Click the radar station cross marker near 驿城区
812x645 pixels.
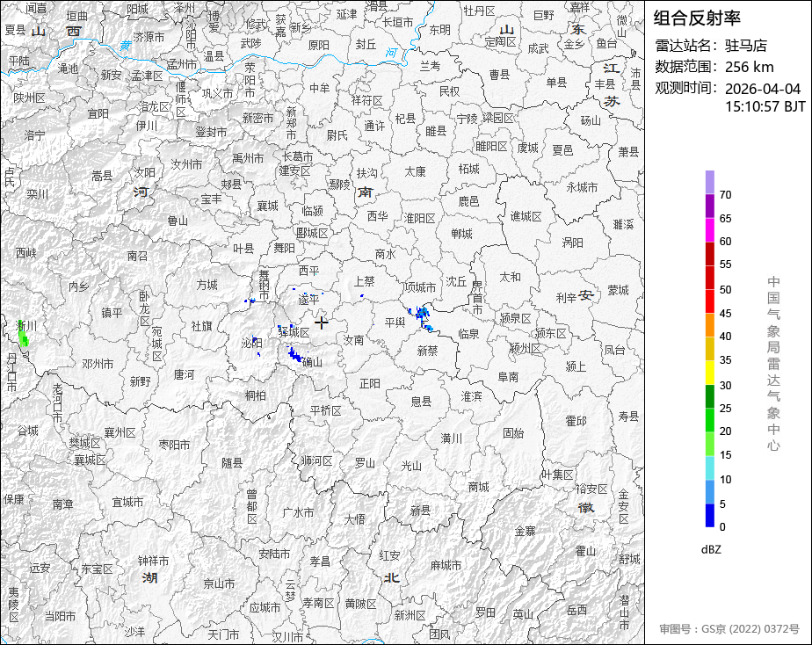321,322
